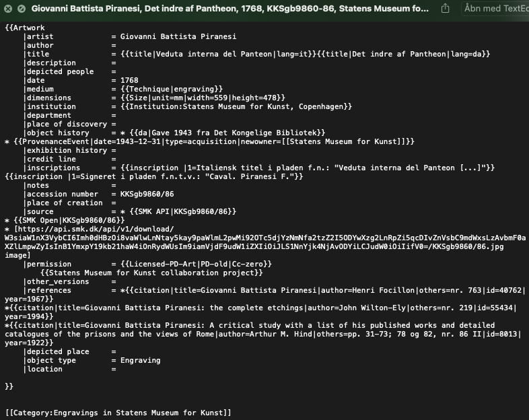Click the '|depicted place' field label
The width and height of the screenshot is (529, 420).
pos(56,352)
